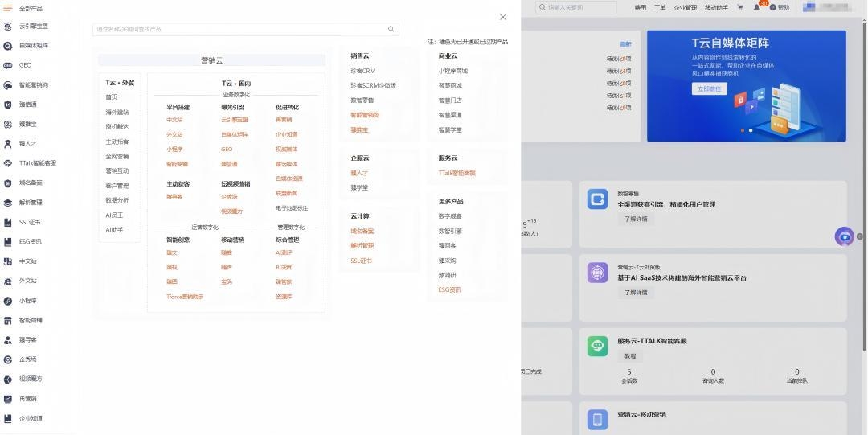Viewport: 868px width, 435px height.
Task: Open 权威媒体 under 促进转化
Action: pos(287,149)
